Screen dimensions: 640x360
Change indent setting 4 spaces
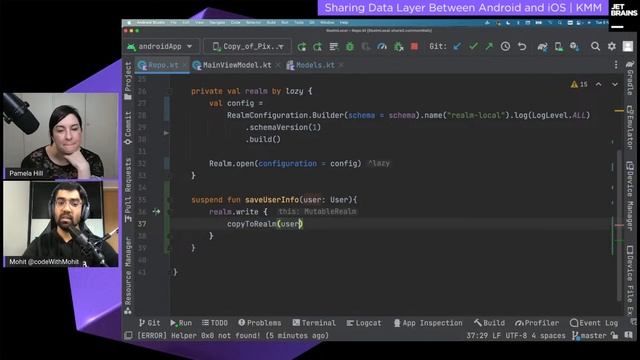(x=549, y=336)
